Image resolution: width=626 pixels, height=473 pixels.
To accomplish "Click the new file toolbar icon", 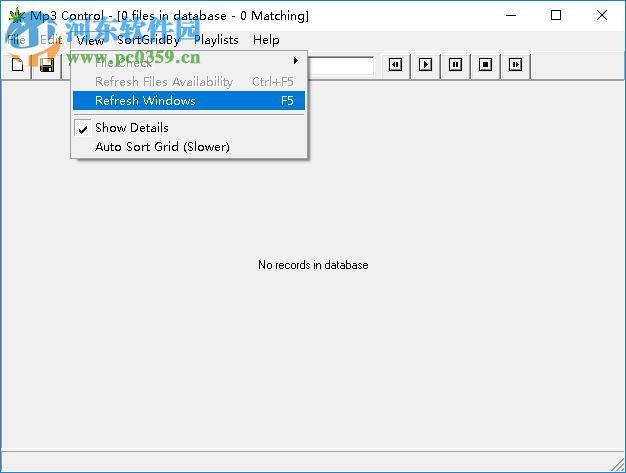I will coord(17,65).
